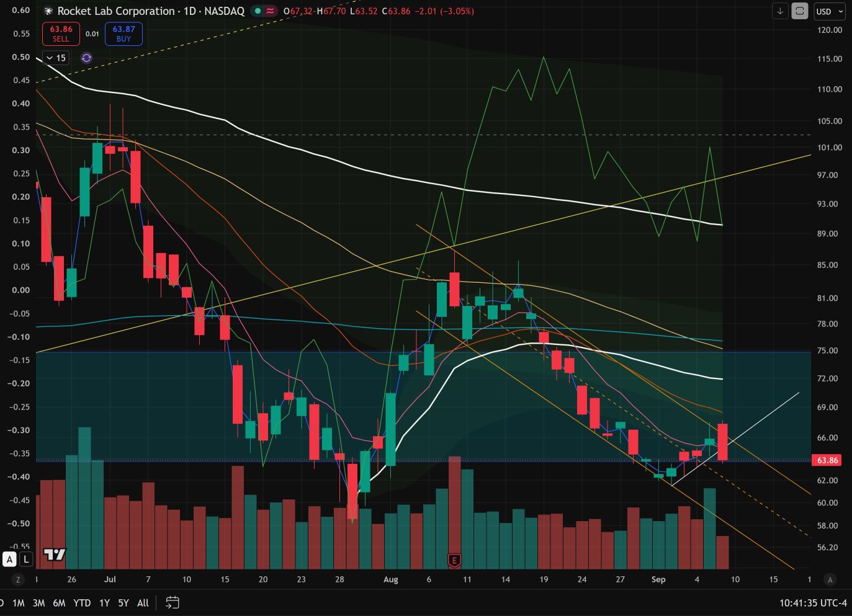
Task: Click the open value O67.32
Action: (298, 11)
